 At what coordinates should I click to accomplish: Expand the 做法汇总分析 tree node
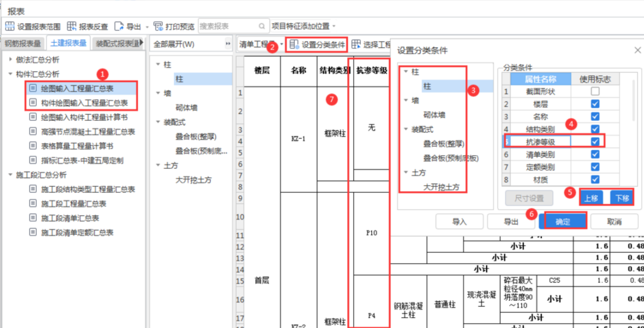[x=11, y=60]
